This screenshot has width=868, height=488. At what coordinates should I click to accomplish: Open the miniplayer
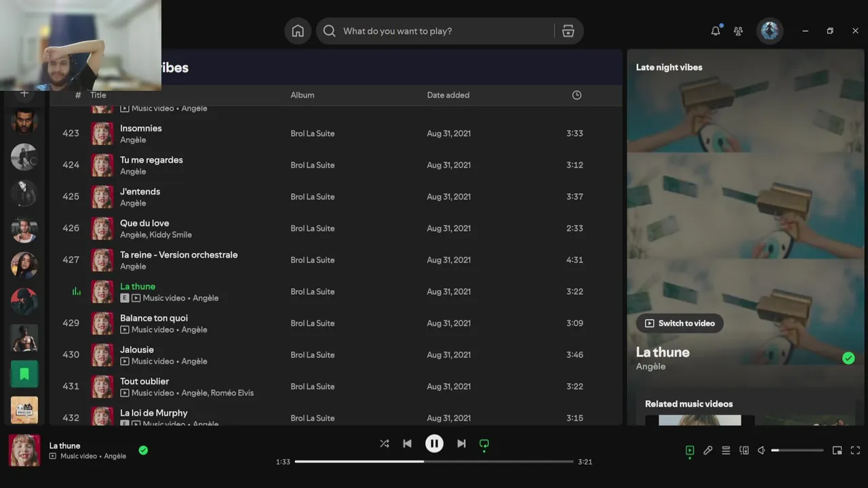837,451
